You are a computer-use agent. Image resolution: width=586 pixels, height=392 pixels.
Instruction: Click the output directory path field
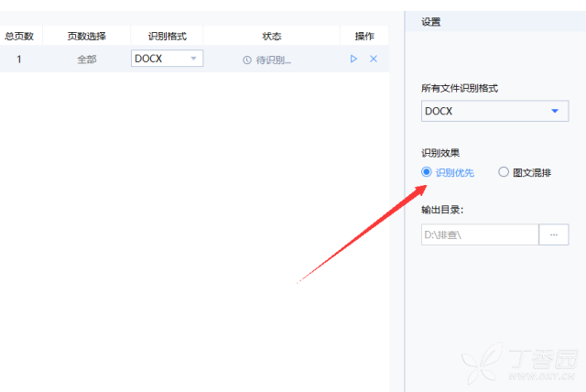pyautogui.click(x=480, y=234)
